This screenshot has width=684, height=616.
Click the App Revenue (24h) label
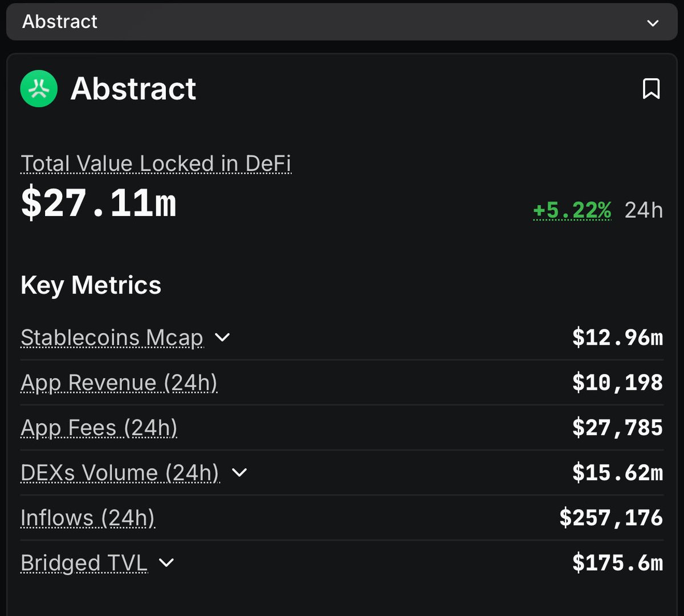[x=119, y=383]
